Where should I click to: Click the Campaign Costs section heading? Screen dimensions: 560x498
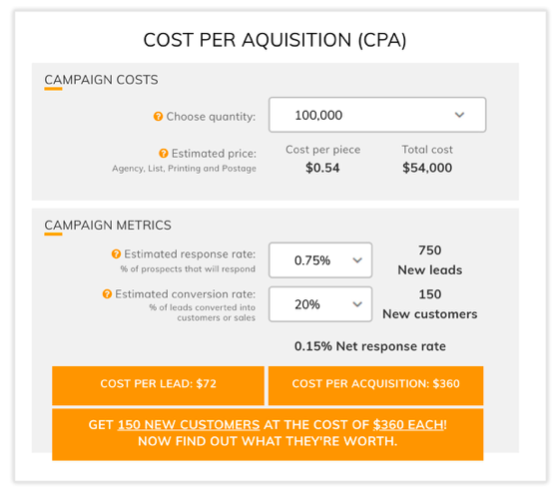coord(101,80)
